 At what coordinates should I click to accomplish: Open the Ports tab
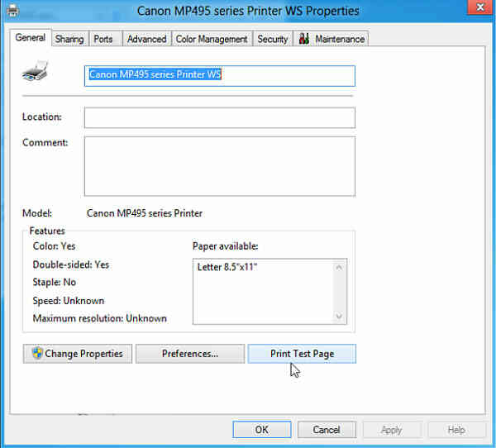103,39
